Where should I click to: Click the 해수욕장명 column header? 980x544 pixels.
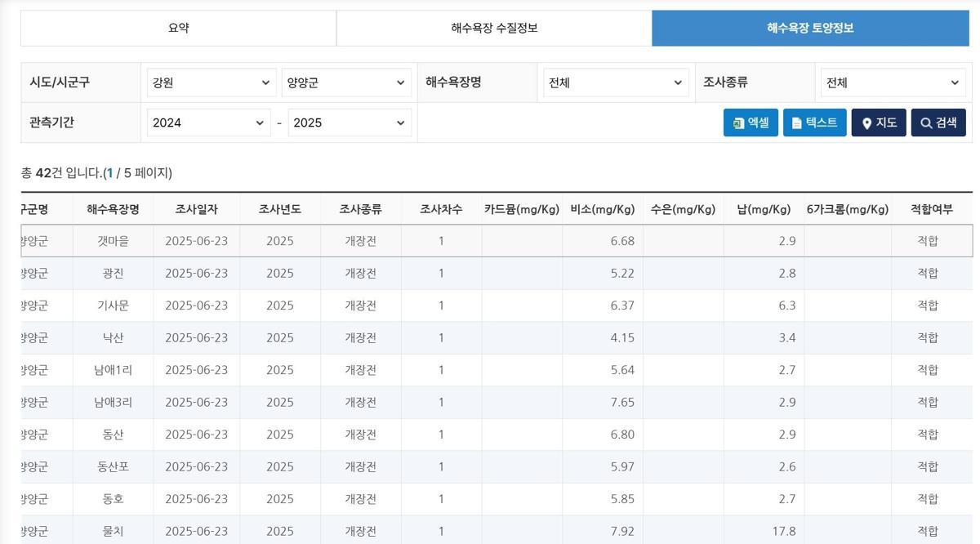point(113,209)
